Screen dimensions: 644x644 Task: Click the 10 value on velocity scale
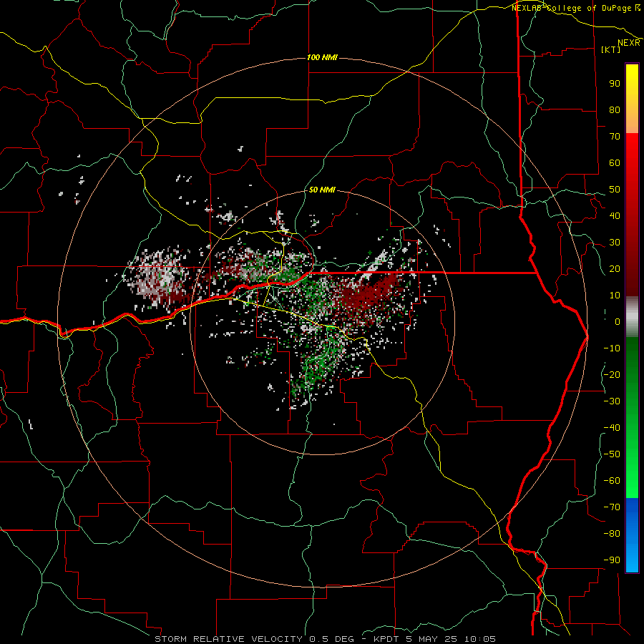pyautogui.click(x=615, y=296)
